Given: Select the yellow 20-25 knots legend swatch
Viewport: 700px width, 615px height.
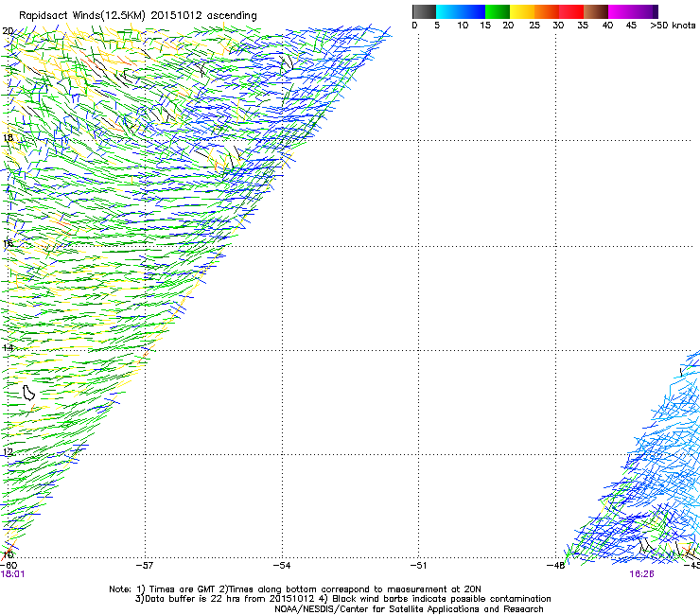Looking at the screenshot, I should [522, 11].
